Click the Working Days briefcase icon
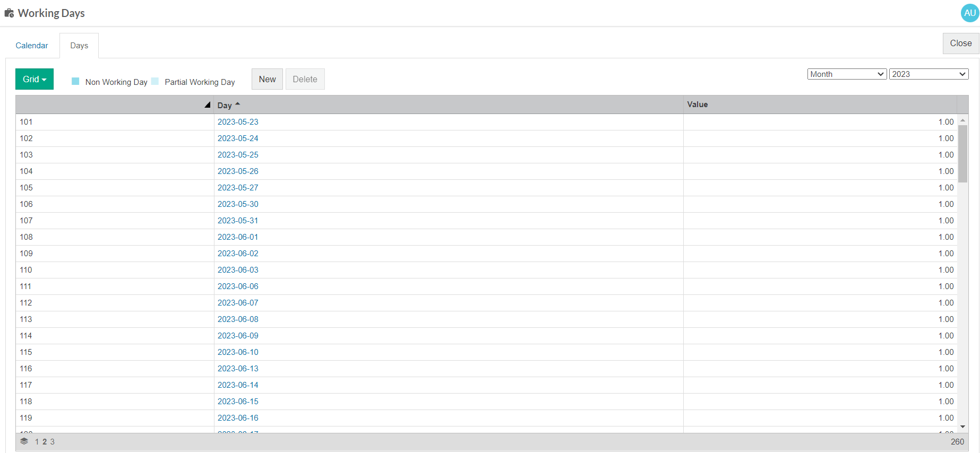This screenshot has height=453, width=980. (9, 13)
